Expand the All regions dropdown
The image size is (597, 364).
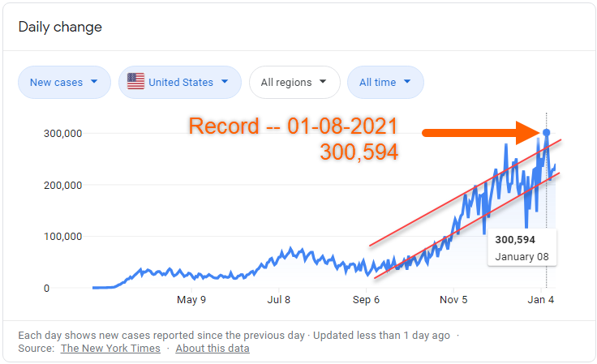294,82
